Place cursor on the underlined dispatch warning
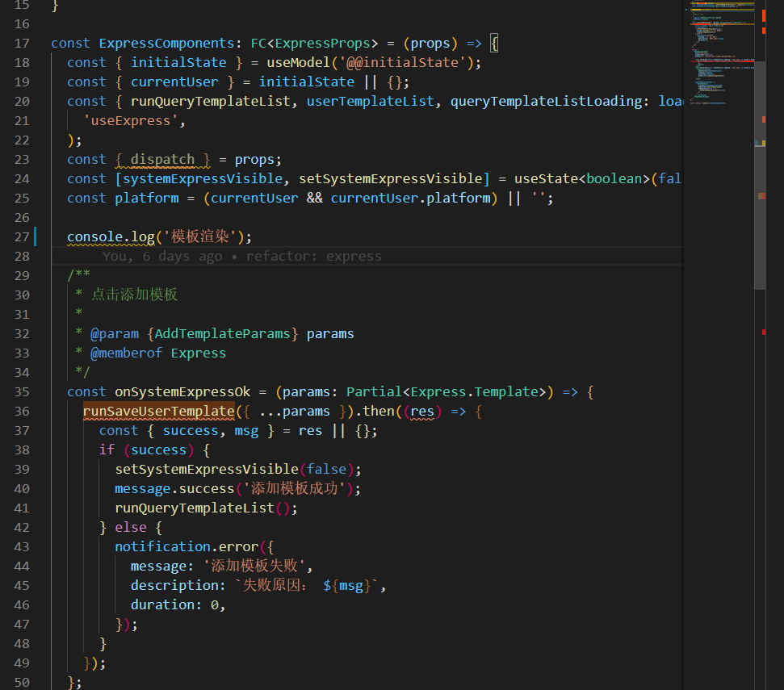Image resolution: width=784 pixels, height=690 pixels. (x=162, y=159)
